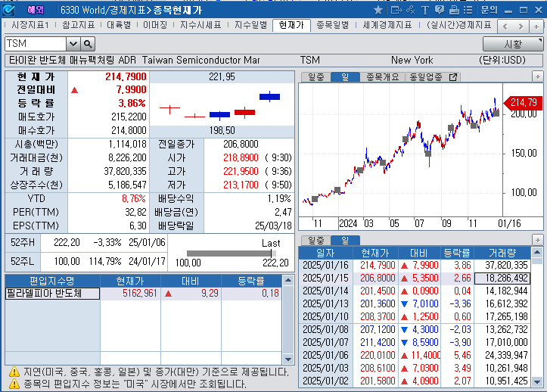Click the daily table vertical scrollbar track
This screenshot has width=547, height=392.
[537, 318]
